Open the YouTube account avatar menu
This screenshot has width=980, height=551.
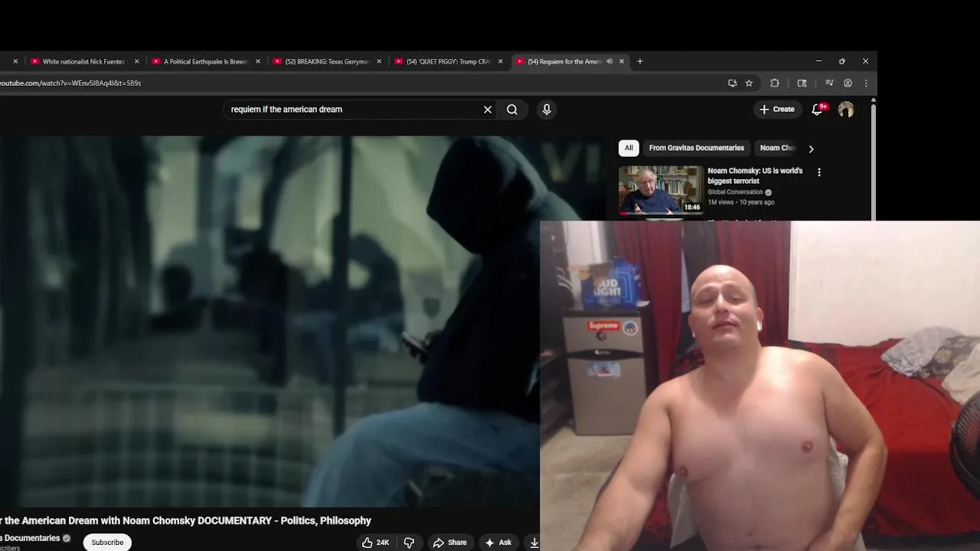[x=846, y=109]
